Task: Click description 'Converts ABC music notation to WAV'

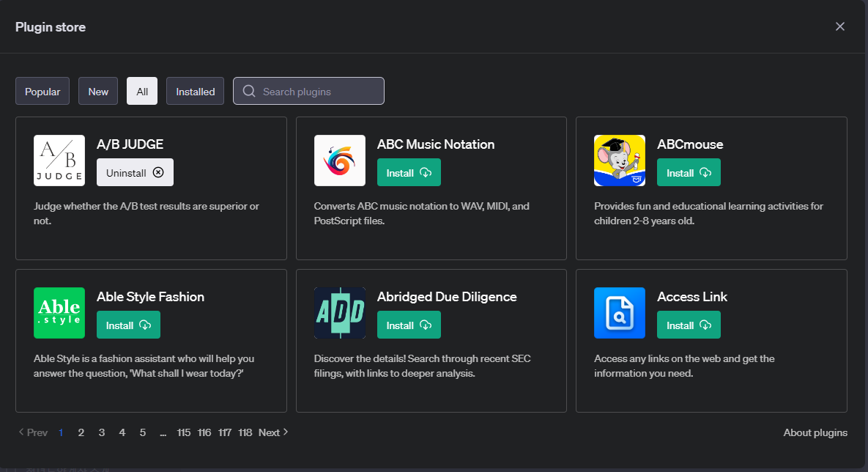Action: pos(422,213)
